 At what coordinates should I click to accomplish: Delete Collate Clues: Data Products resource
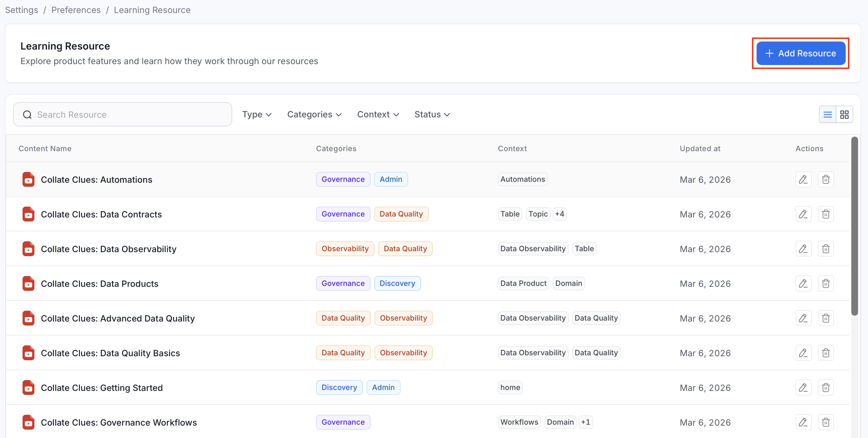(x=826, y=283)
